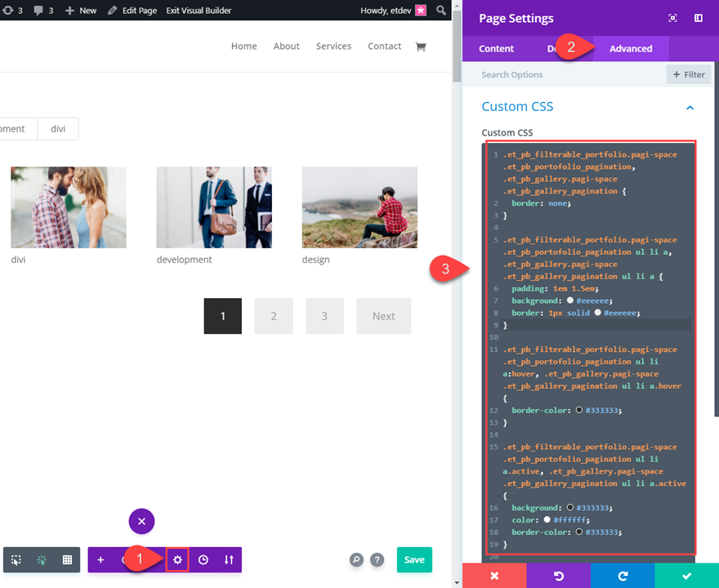719x588 pixels.
Task: Enable hover mode with the green cursor icon
Action: (42, 559)
